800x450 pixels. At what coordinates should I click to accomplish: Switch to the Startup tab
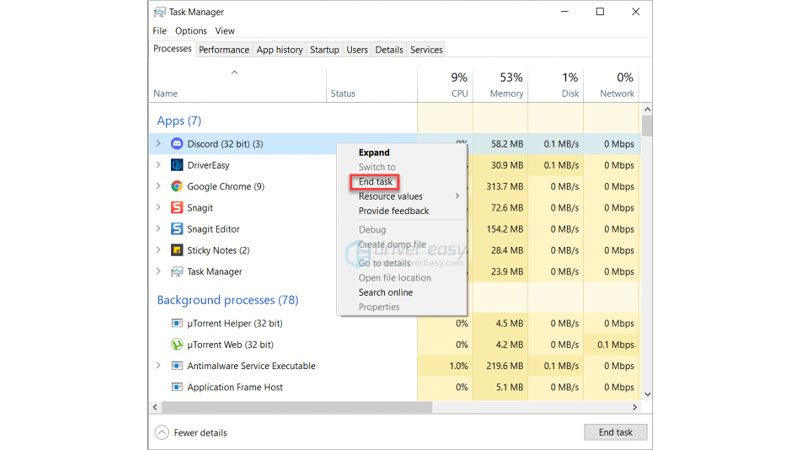pos(324,49)
